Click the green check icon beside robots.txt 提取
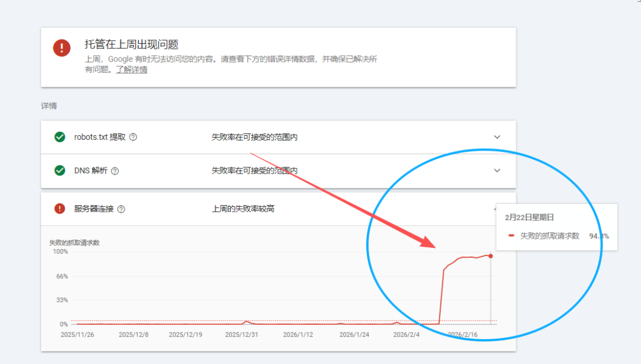 coord(60,137)
